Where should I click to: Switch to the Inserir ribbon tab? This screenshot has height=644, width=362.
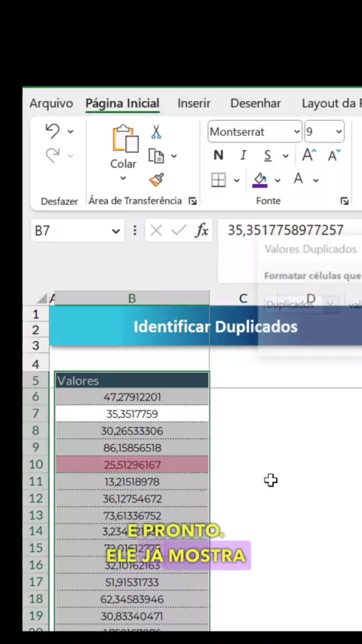click(x=194, y=103)
